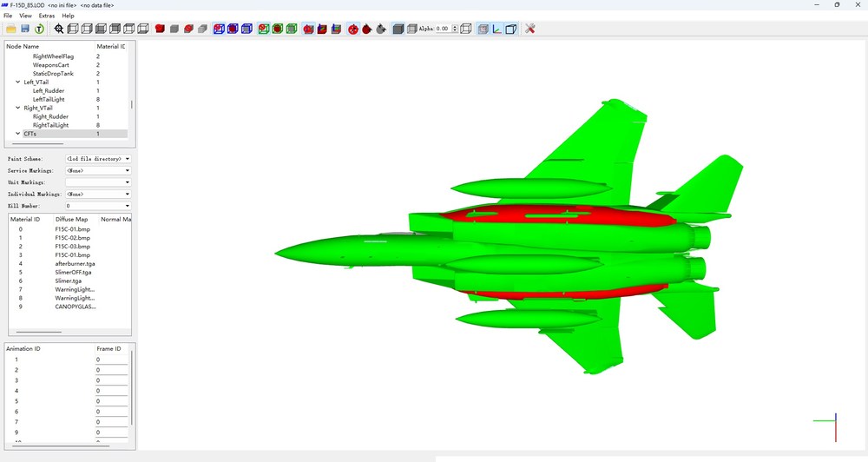
Task: Click the green wireframe cube with red sphere
Action: point(278,29)
